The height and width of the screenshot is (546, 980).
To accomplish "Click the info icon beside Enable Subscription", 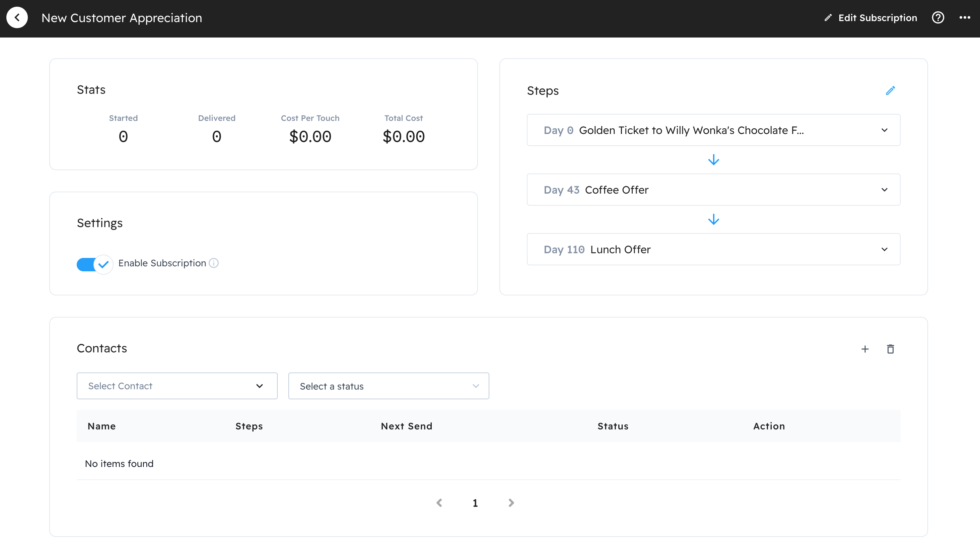I will pos(214,263).
